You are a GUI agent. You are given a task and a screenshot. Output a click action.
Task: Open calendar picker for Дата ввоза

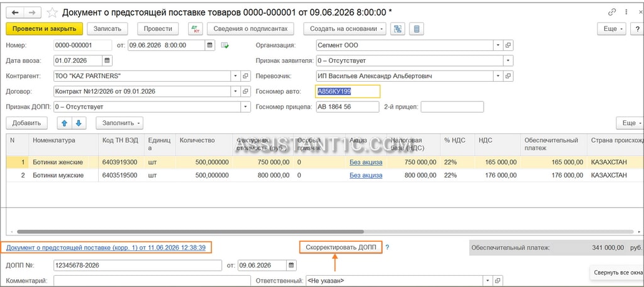107,60
